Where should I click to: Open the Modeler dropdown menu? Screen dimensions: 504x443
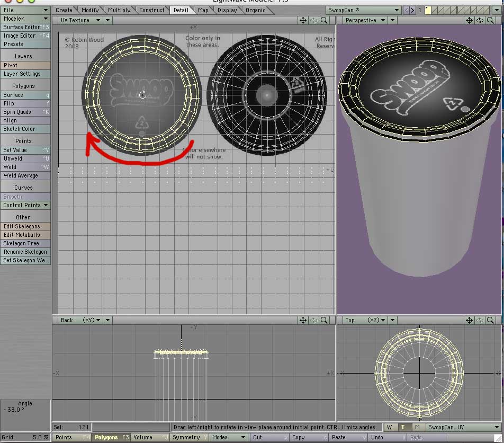[x=25, y=19]
